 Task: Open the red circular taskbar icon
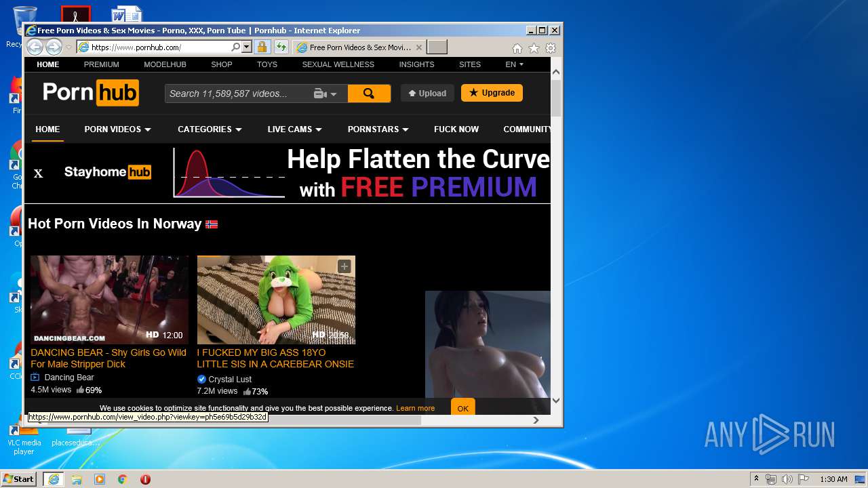pos(145,479)
